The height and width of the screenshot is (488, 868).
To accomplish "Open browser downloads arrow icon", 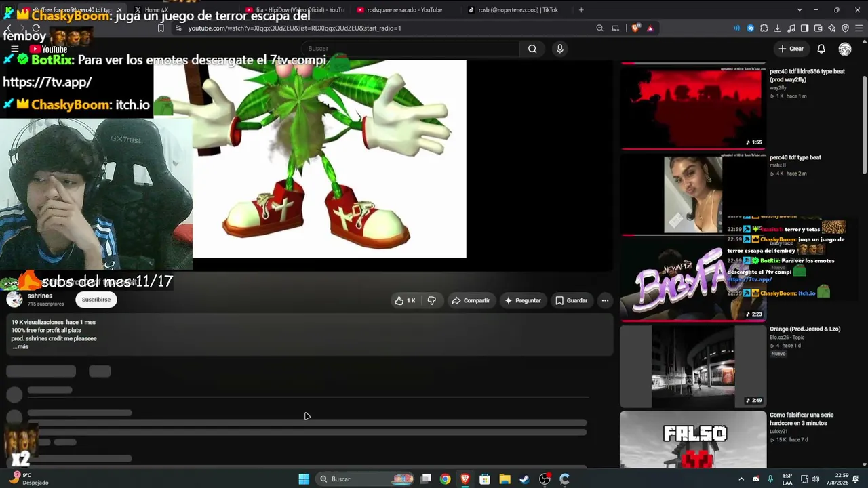I will [x=777, y=28].
